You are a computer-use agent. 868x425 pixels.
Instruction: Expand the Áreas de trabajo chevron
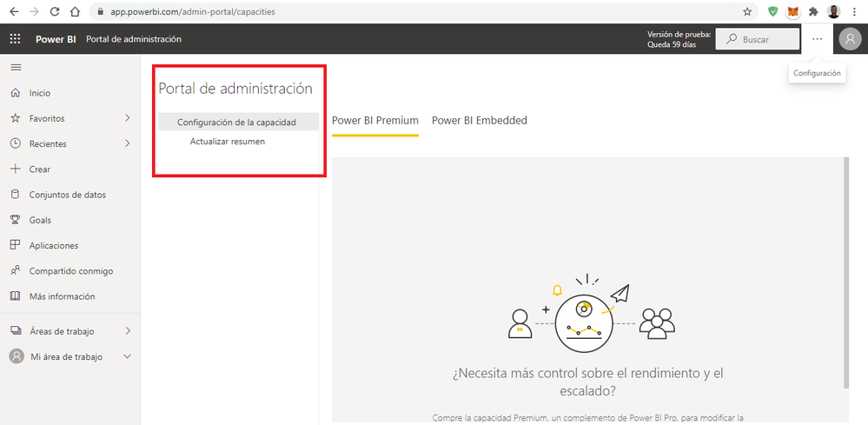pyautogui.click(x=128, y=331)
